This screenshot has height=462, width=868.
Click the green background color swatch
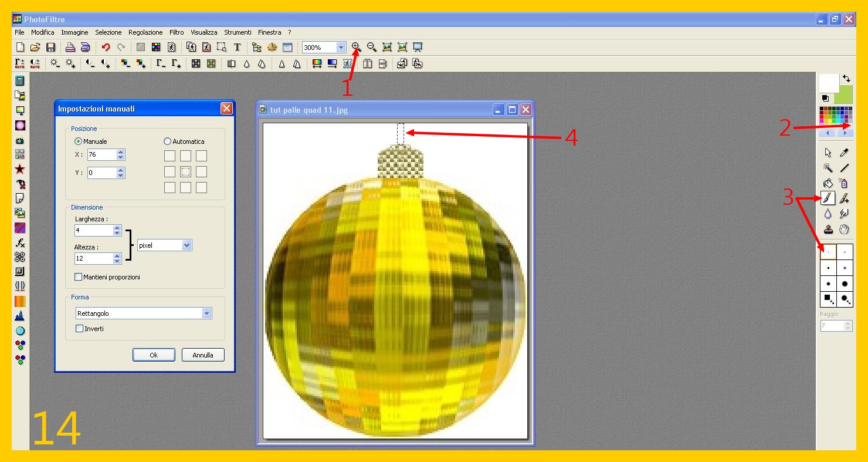coord(845,94)
